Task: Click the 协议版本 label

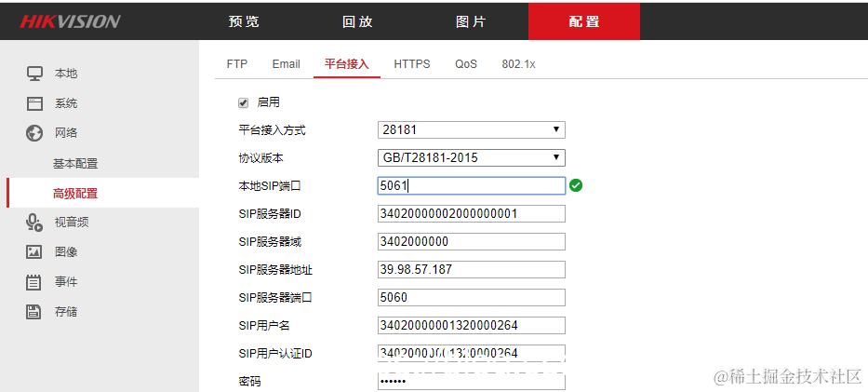Action: [x=260, y=158]
